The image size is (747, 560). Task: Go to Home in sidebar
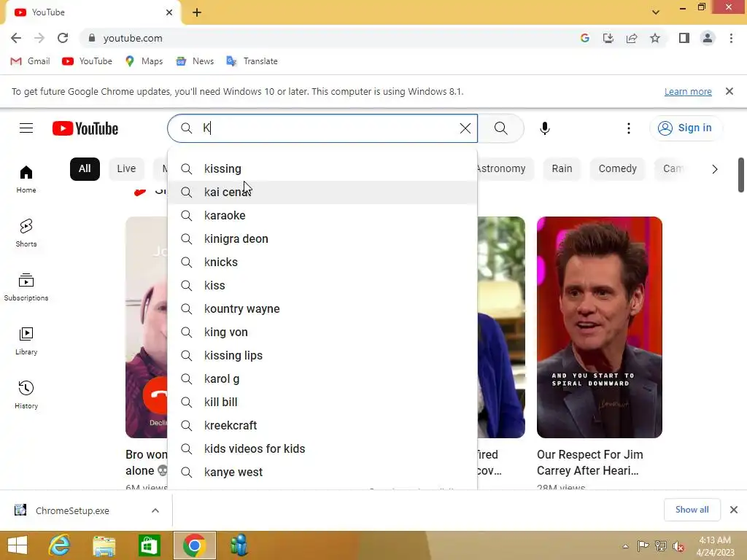26,179
